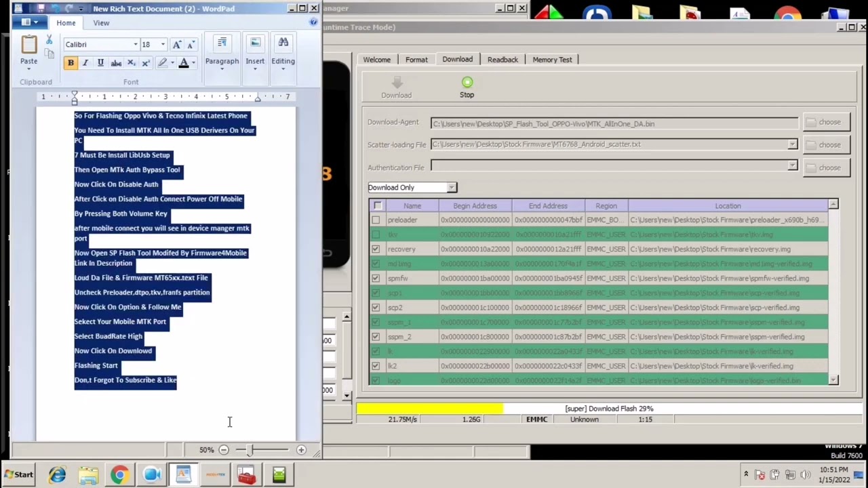
Task: Toggle the select-all checkbox in table header
Action: tap(378, 206)
